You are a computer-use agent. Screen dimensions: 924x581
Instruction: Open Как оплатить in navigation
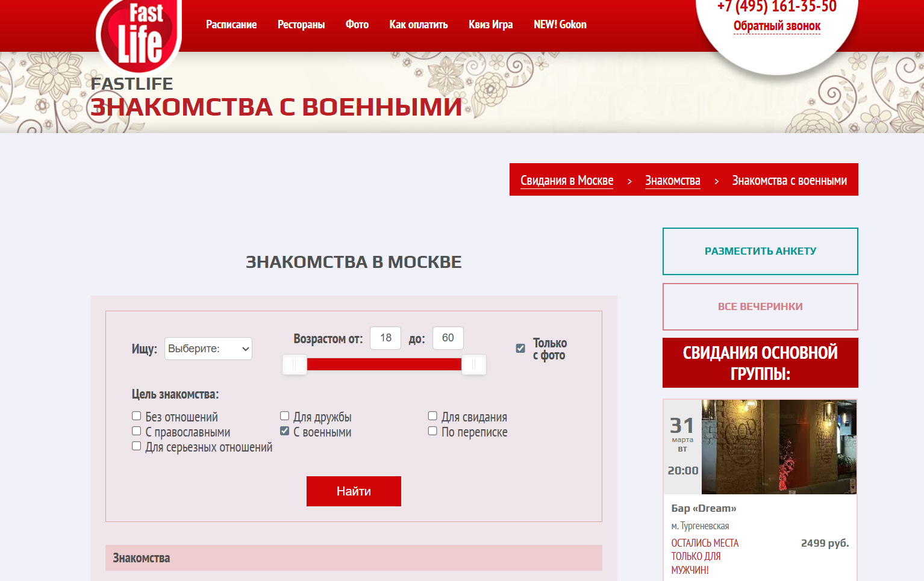coord(419,25)
